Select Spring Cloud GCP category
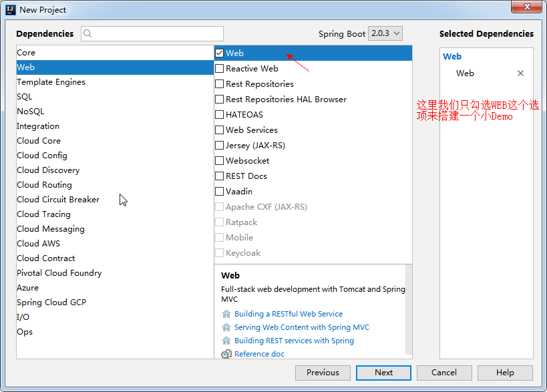 [115, 302]
